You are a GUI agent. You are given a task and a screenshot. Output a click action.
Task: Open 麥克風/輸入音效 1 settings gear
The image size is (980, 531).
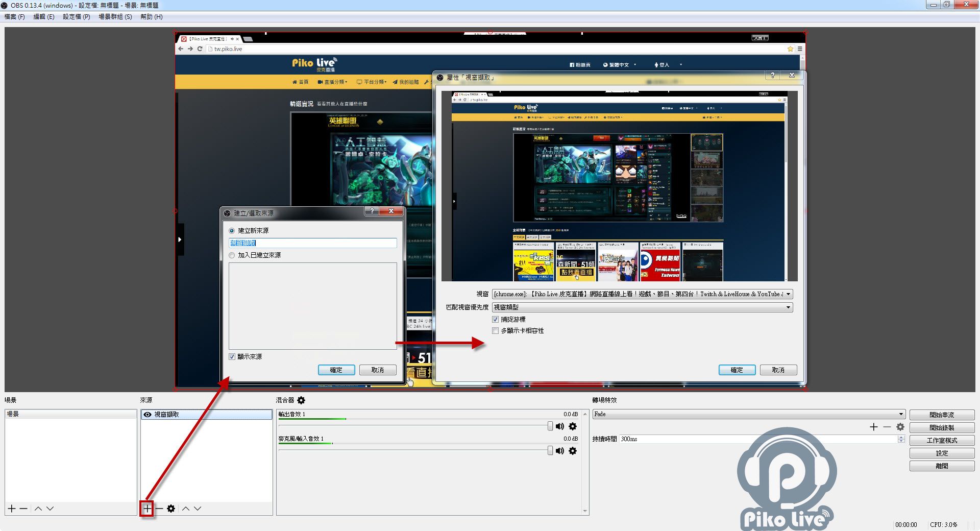pyautogui.click(x=573, y=451)
